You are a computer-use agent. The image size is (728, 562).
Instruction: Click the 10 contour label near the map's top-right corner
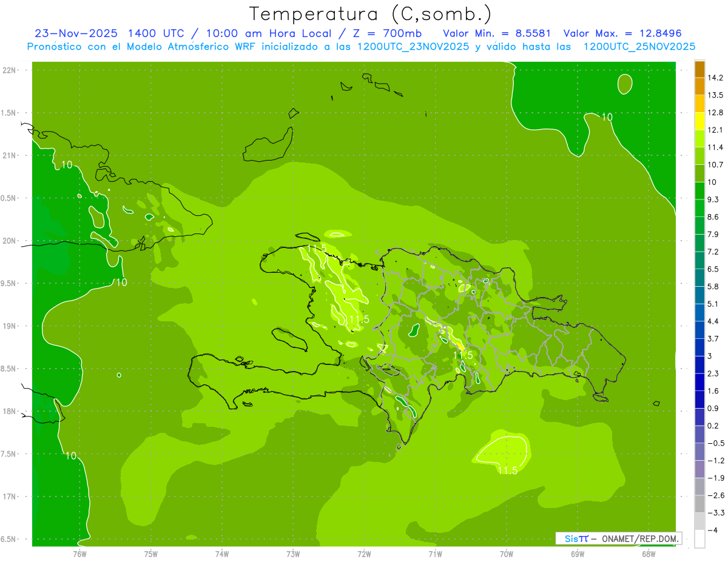[x=607, y=116]
